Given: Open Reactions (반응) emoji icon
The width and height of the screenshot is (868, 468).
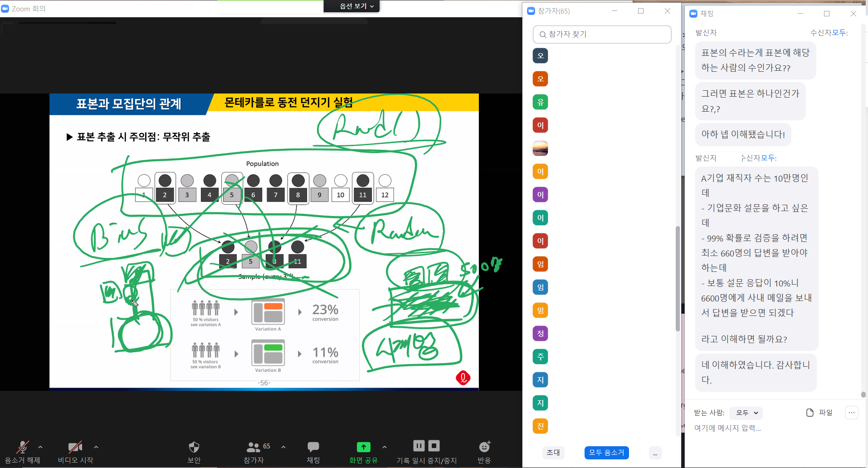Looking at the screenshot, I should [484, 448].
